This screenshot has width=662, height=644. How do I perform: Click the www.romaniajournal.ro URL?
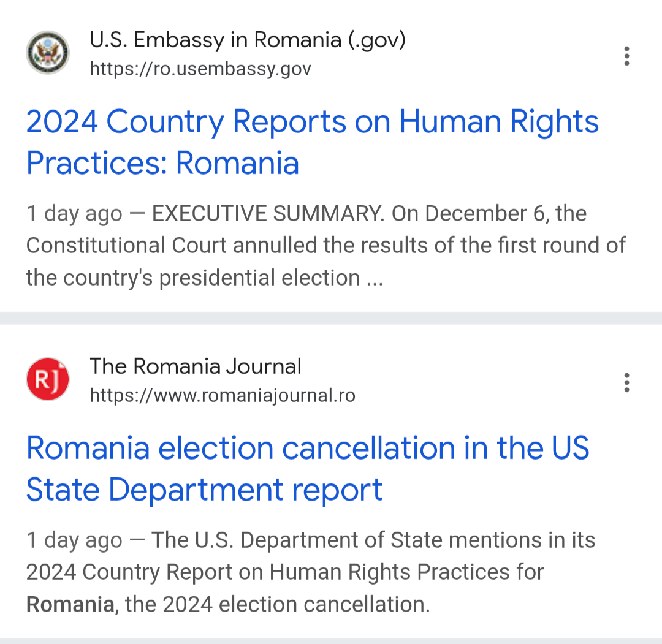coord(222,395)
